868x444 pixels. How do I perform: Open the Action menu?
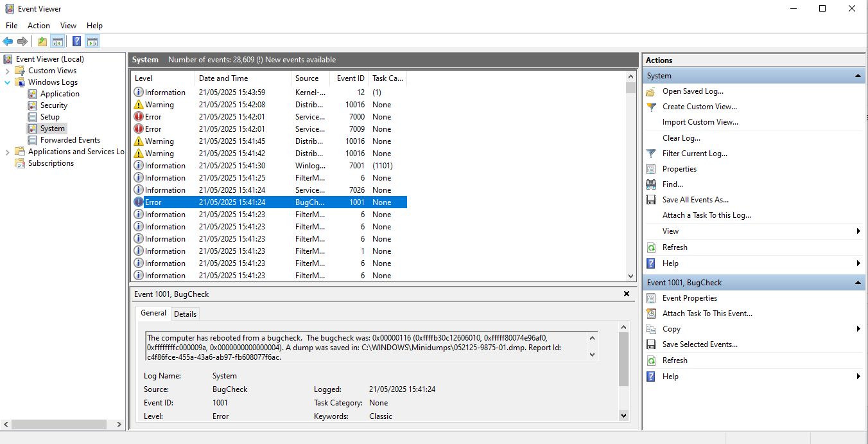pos(39,26)
